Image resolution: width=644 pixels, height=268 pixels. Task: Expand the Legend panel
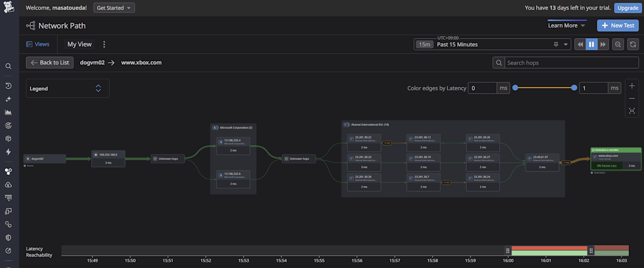point(68,88)
